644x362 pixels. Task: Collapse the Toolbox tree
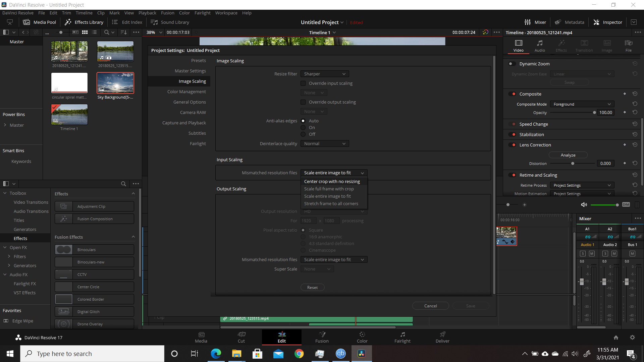pos(5,193)
